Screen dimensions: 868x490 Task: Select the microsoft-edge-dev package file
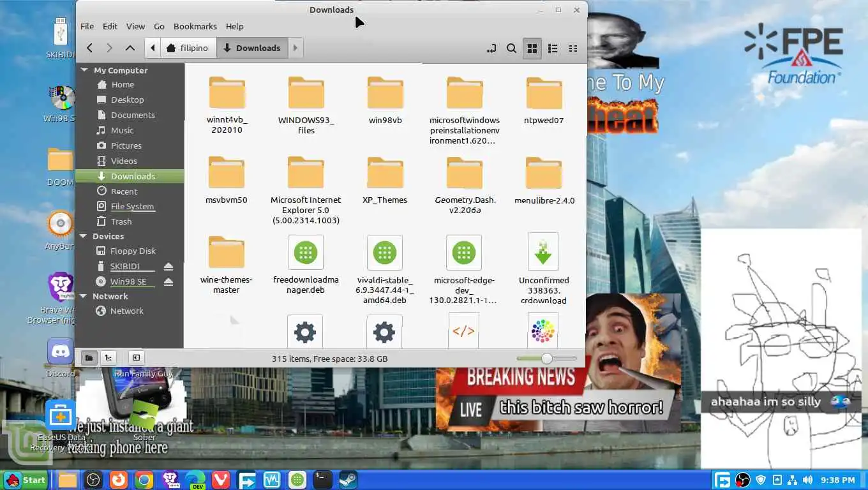tap(465, 271)
